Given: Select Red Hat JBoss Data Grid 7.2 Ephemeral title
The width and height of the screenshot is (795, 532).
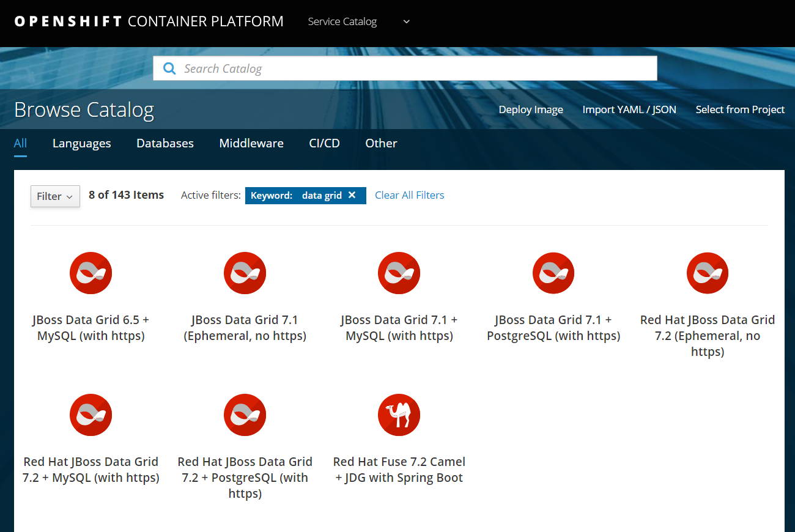Looking at the screenshot, I should [x=708, y=336].
